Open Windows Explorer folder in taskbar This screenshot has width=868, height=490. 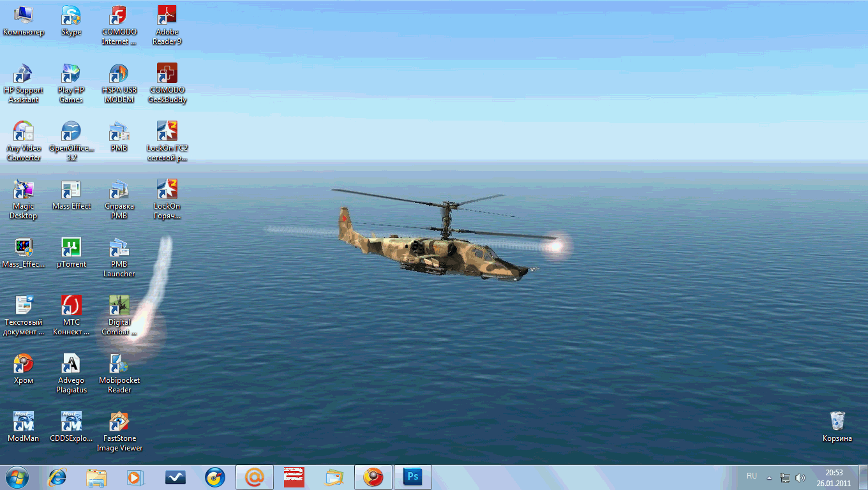pyautogui.click(x=96, y=477)
